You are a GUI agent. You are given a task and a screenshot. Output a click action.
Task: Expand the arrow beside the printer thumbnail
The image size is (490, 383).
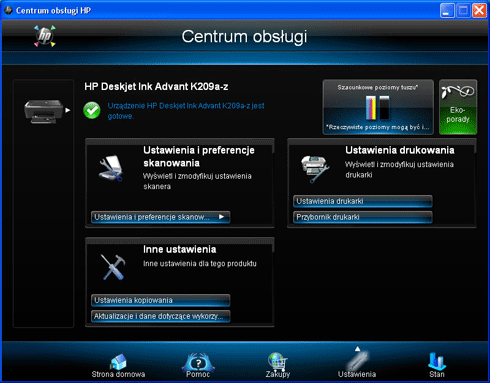pyautogui.click(x=68, y=110)
